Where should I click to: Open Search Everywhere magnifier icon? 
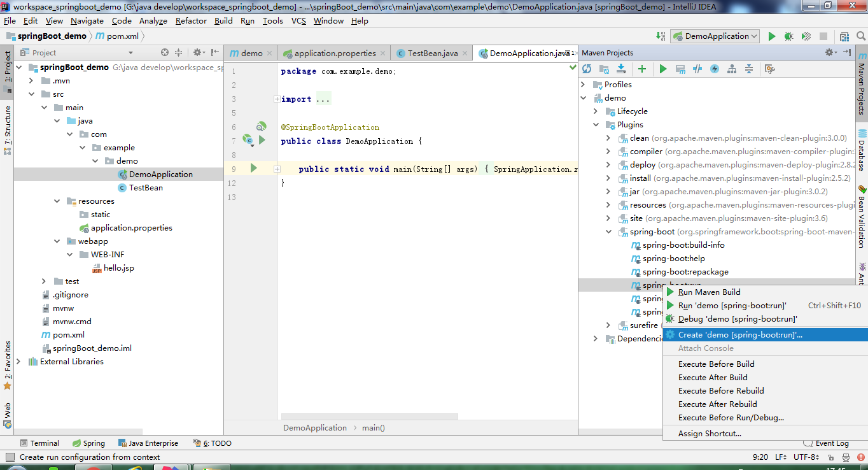point(860,36)
